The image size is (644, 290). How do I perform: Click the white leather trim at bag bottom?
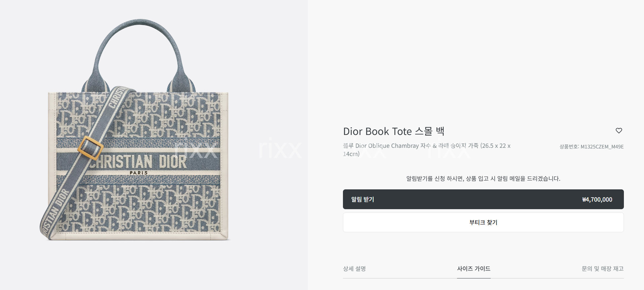click(x=138, y=236)
